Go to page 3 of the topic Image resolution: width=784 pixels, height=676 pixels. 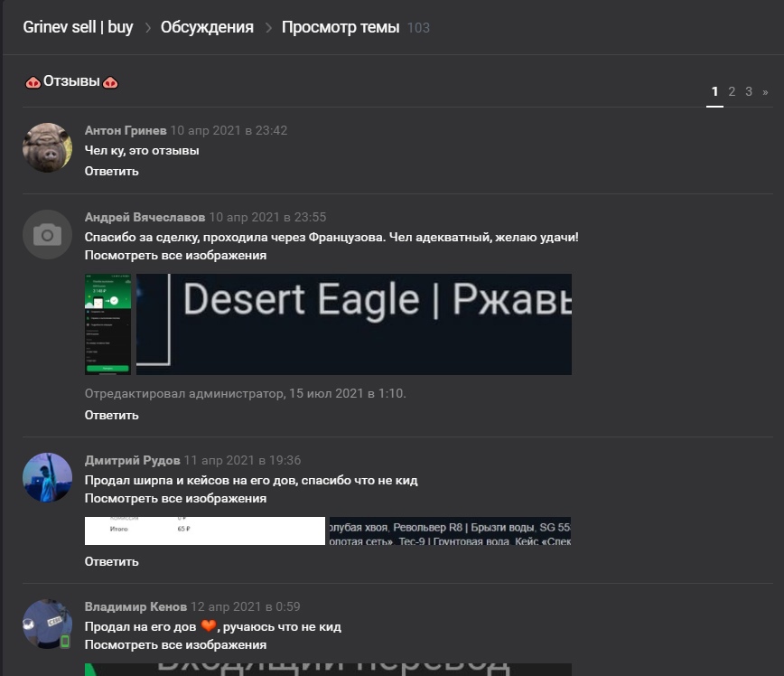coord(749,91)
